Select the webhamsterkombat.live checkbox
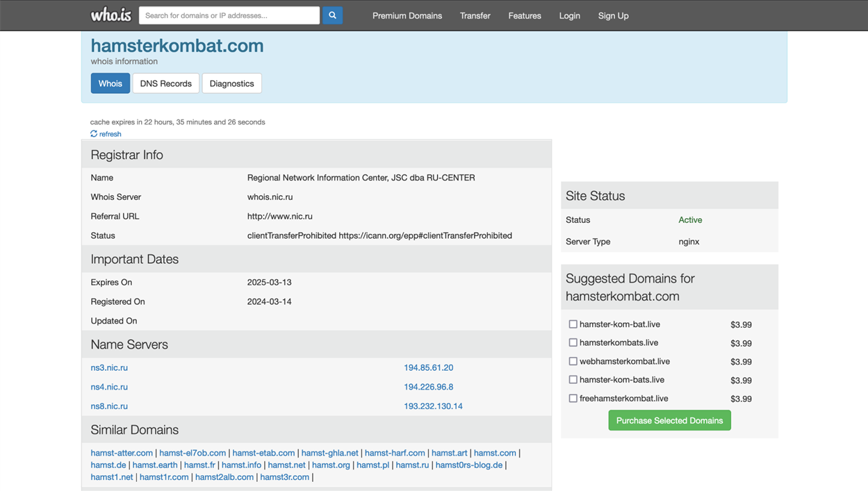This screenshot has width=868, height=491. pyautogui.click(x=573, y=361)
